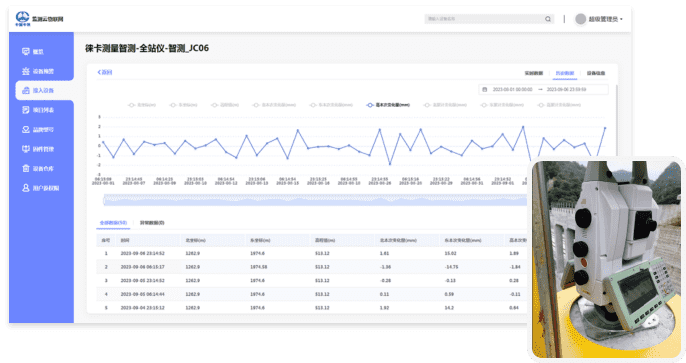The image size is (686, 363).
Task: Select the 全部数据(59) table tab
Action: 113,223
